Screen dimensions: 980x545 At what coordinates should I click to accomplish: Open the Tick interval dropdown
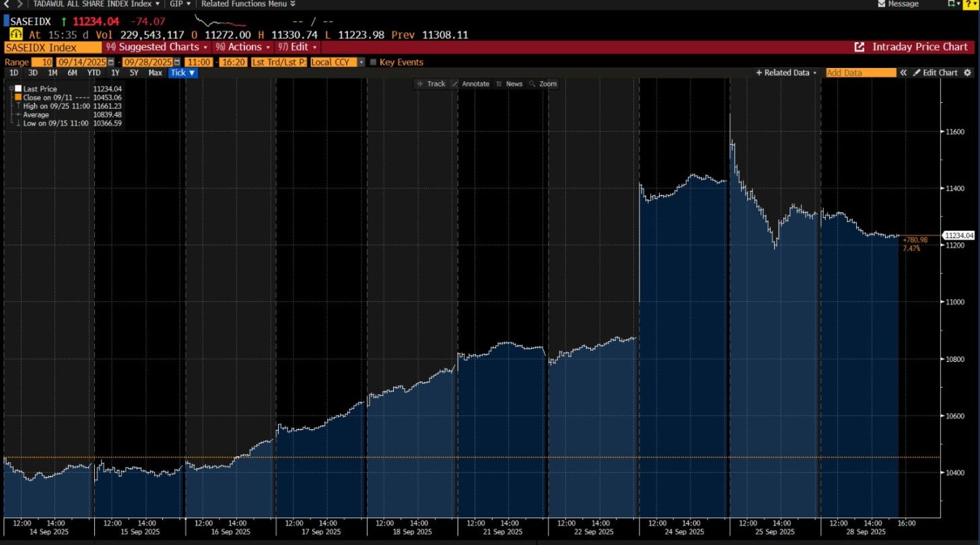pyautogui.click(x=182, y=73)
